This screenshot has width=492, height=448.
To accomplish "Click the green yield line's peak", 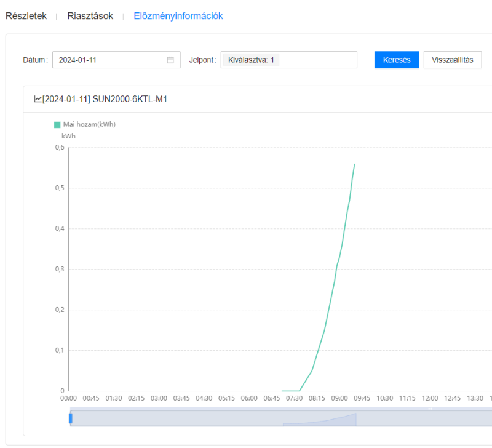I will pos(354,164).
